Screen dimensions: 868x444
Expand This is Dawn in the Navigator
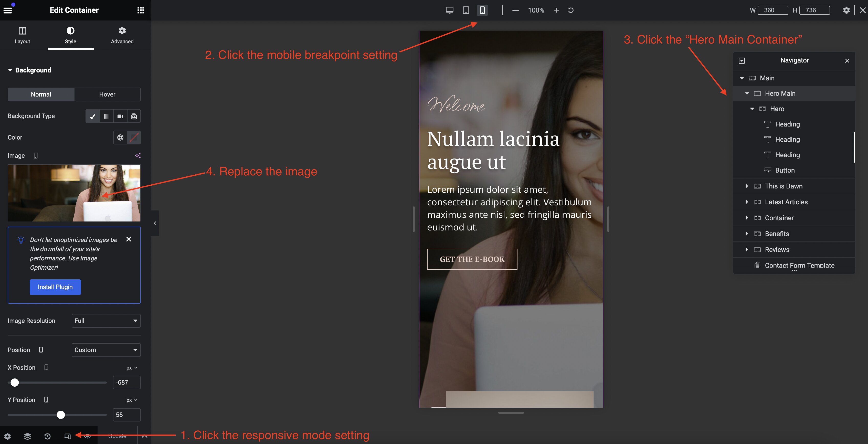click(x=747, y=186)
